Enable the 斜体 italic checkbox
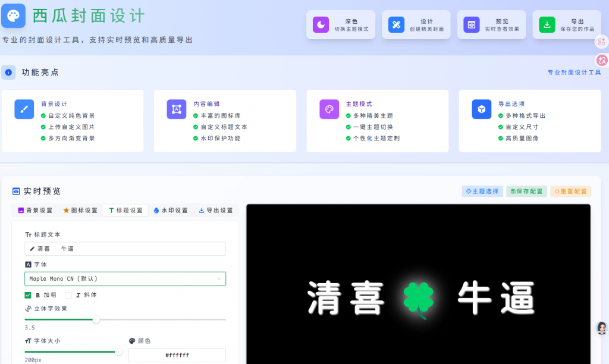This screenshot has height=364, width=609. point(68,295)
